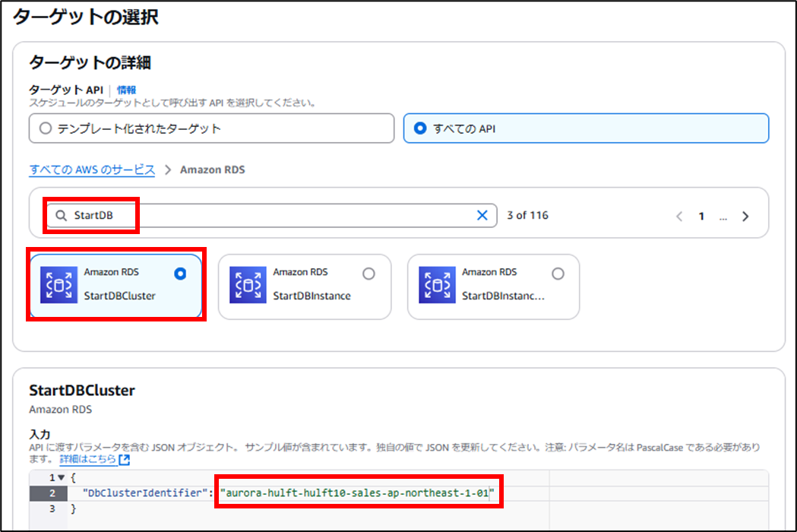Go to すべての AWS のサービス breadcrumb link
The height and width of the screenshot is (532, 797).
(x=92, y=169)
